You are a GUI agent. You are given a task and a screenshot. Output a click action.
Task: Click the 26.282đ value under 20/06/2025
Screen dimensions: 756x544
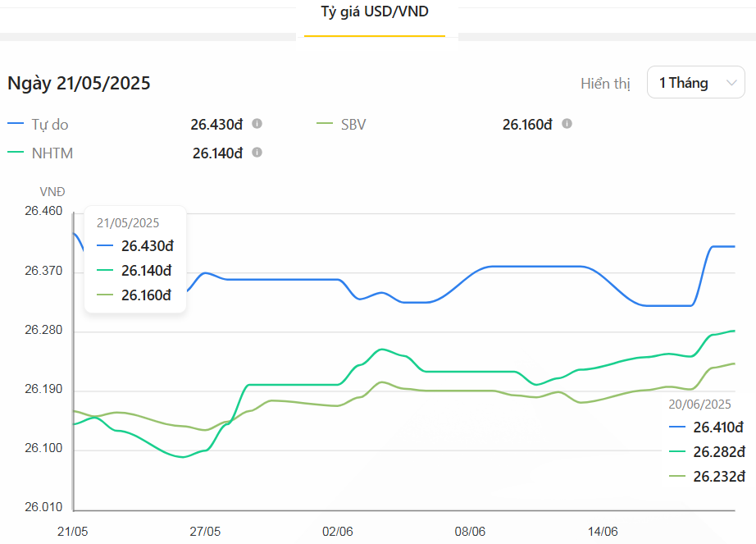pos(718,452)
